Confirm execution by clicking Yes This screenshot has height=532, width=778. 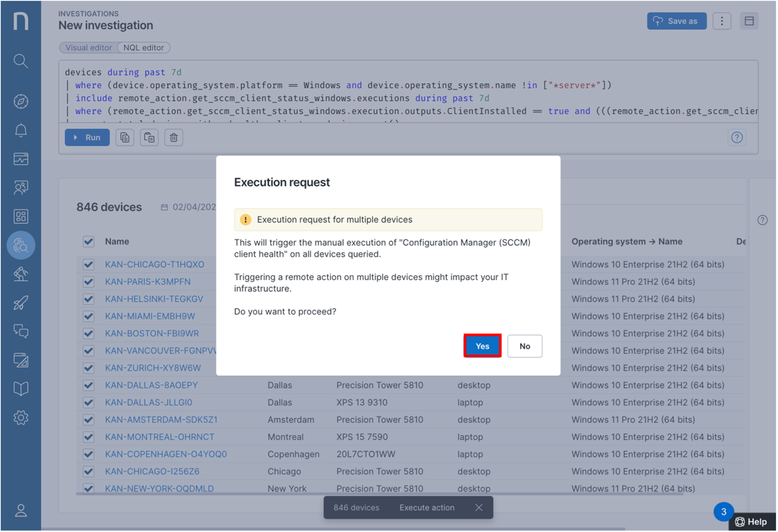pyautogui.click(x=482, y=346)
